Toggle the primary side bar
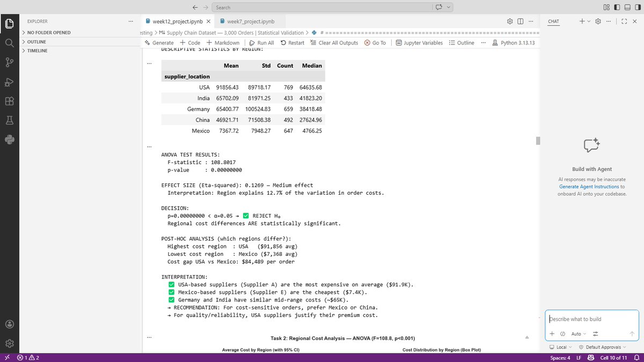The height and width of the screenshot is (362, 644). tap(617, 8)
